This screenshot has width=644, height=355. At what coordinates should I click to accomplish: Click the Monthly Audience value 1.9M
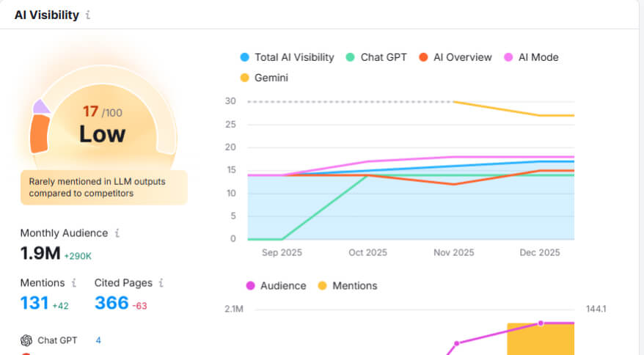(x=40, y=253)
